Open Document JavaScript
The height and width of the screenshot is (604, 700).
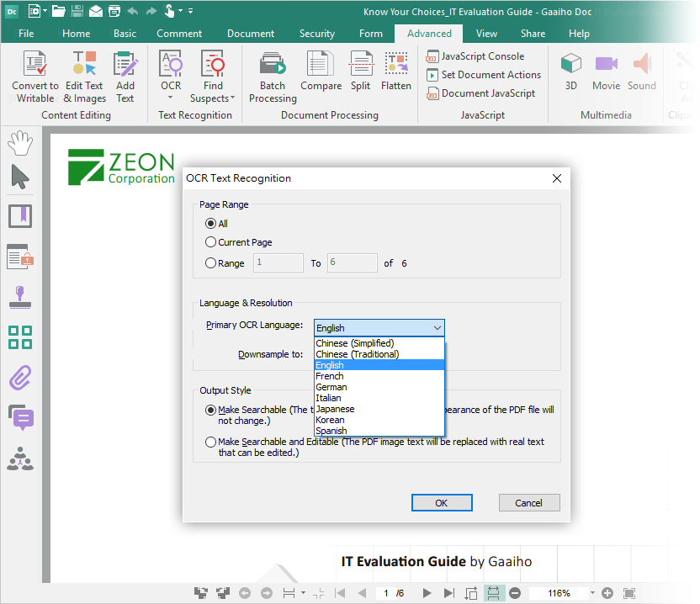(480, 93)
